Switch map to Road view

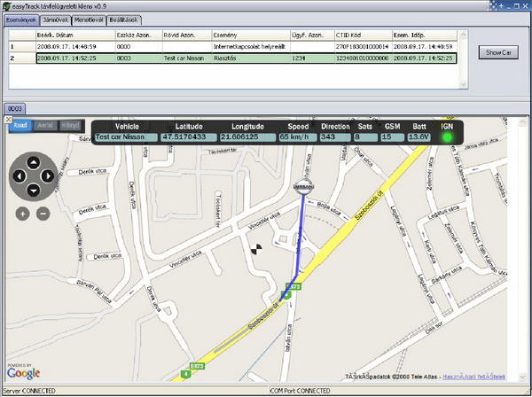coord(20,126)
